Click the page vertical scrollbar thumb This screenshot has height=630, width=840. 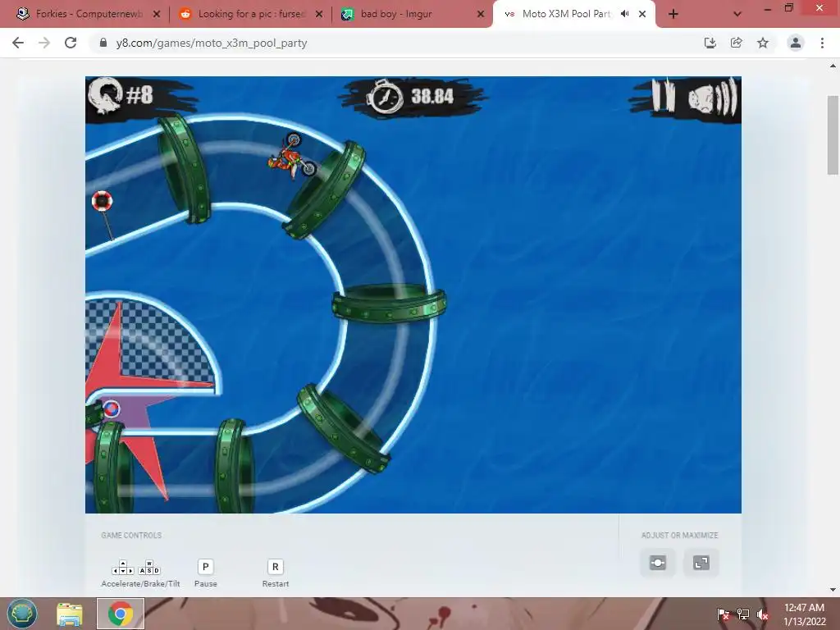point(833,135)
